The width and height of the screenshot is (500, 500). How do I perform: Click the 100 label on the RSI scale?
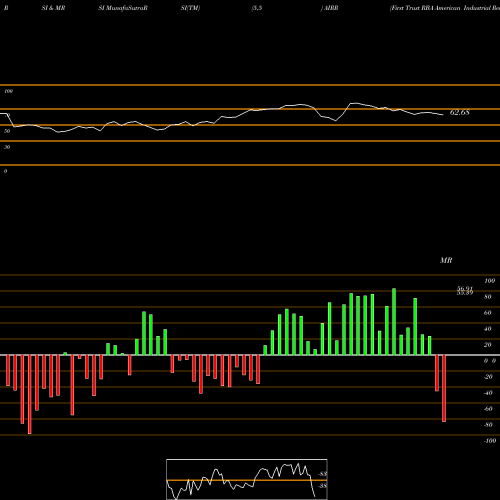[x=9, y=91]
